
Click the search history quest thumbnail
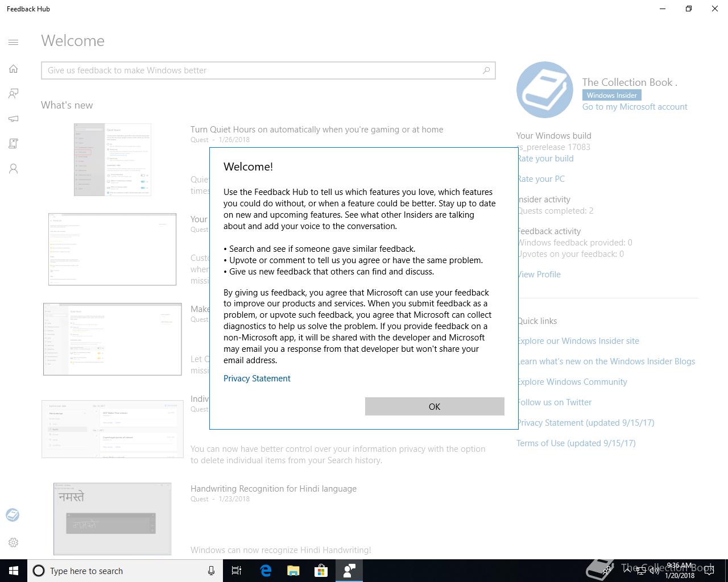(113, 429)
